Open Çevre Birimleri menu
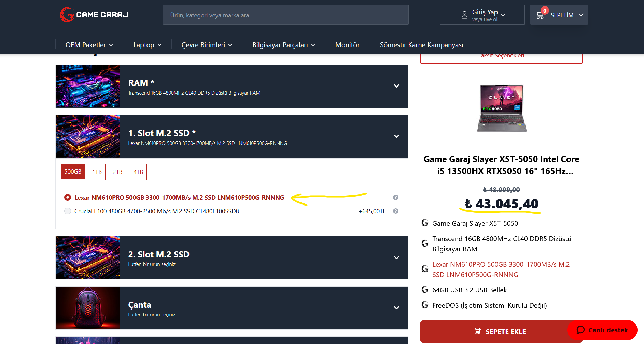This screenshot has width=644, height=344. point(207,45)
